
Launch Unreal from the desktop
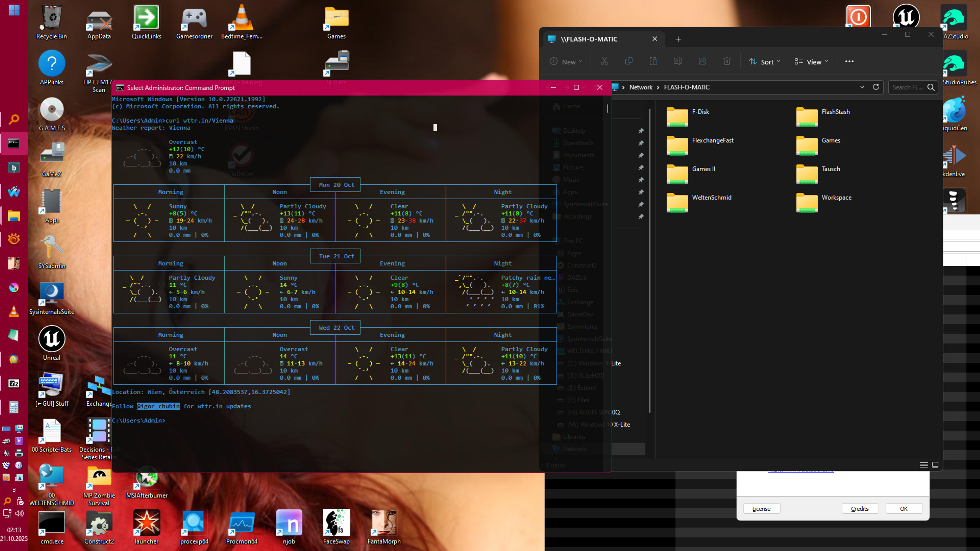click(x=51, y=343)
